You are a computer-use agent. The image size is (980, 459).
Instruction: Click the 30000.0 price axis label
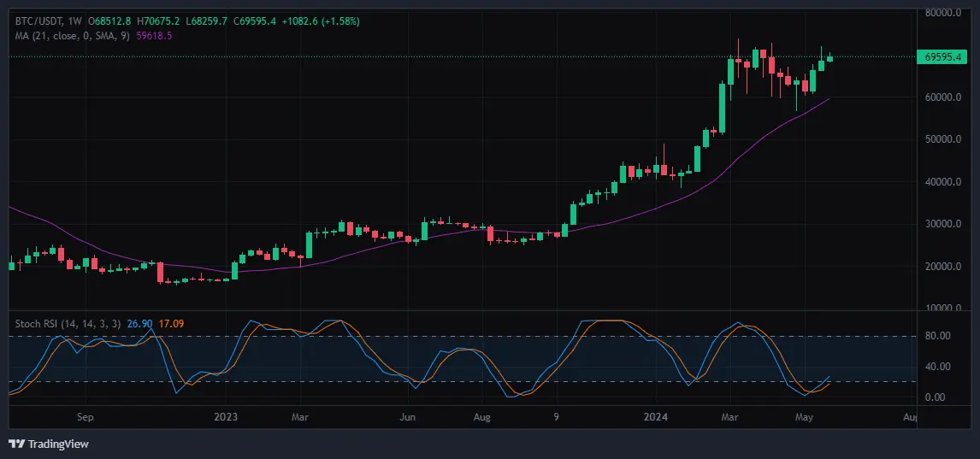pyautogui.click(x=942, y=224)
